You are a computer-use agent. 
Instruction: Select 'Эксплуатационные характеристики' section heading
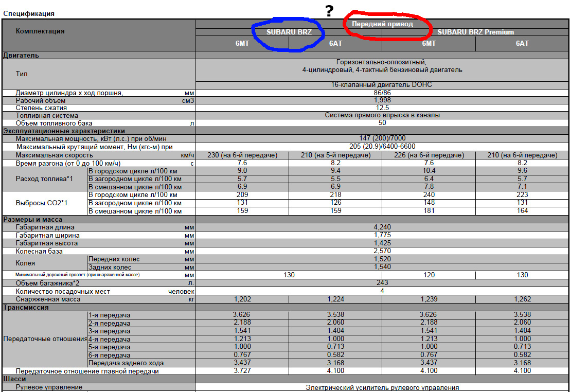tap(64, 131)
